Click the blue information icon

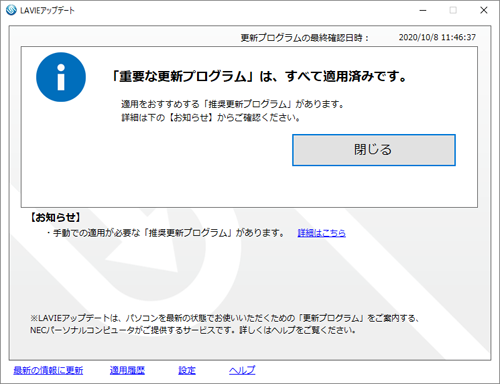(x=61, y=77)
